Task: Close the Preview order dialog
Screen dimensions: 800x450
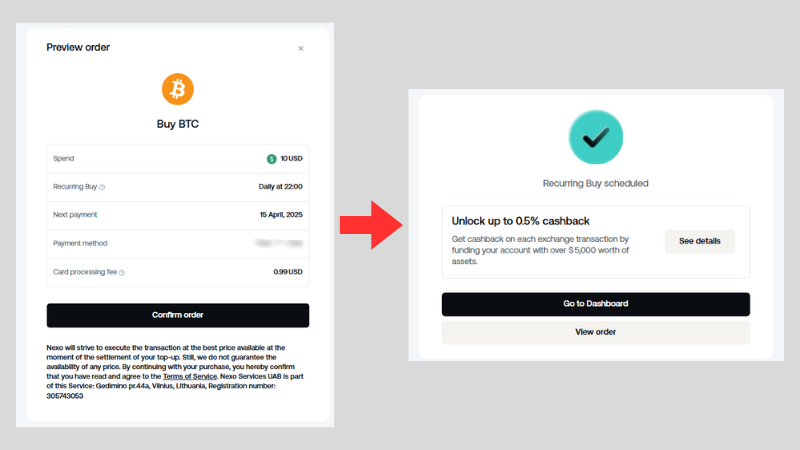Action: pyautogui.click(x=301, y=48)
